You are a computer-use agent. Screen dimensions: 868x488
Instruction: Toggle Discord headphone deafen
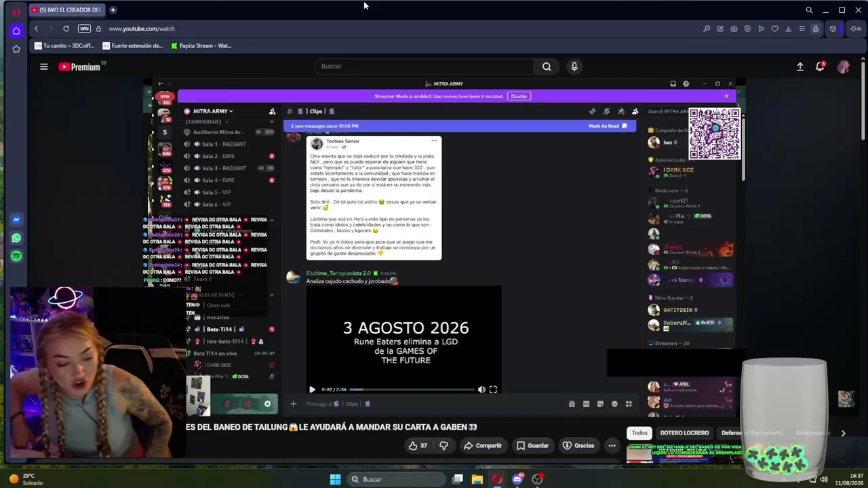point(248,404)
